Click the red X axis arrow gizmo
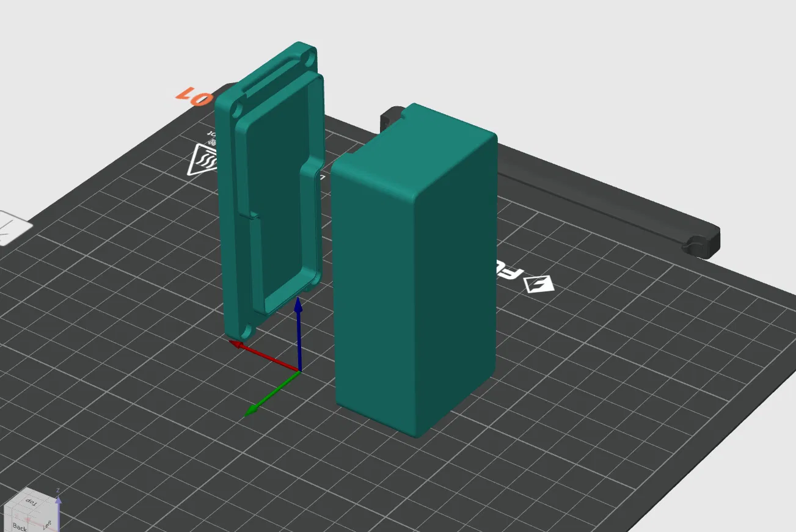This screenshot has height=532, width=796. (263, 355)
